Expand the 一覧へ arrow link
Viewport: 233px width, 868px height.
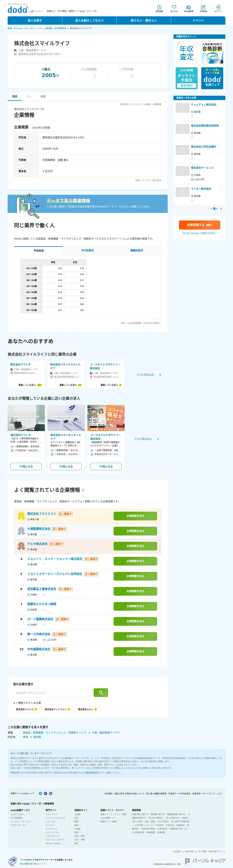click(216, 209)
